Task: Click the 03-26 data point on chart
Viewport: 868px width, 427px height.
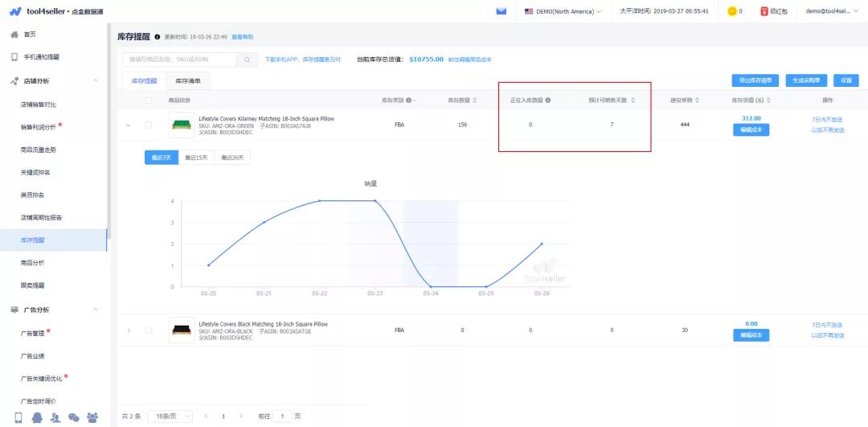Action: (542, 244)
